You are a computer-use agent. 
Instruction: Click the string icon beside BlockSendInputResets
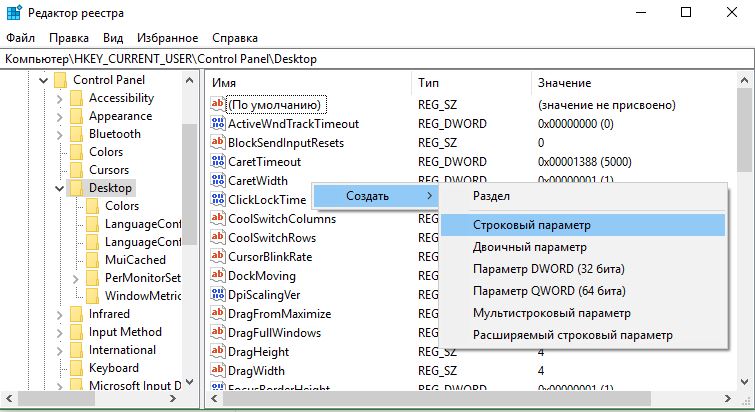[218, 142]
